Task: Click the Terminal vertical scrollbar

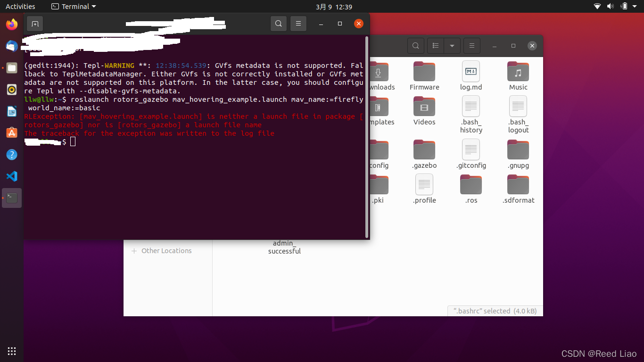Action: (x=367, y=137)
